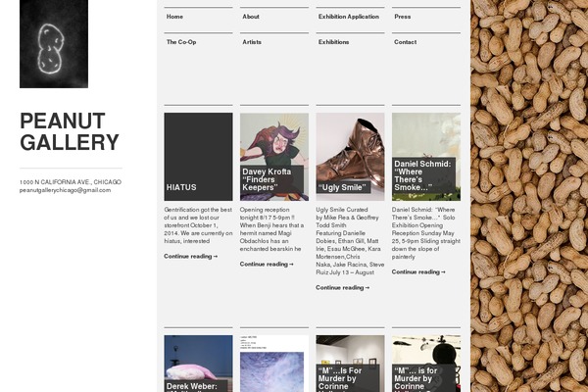Continue reading the Daniel Schmid post

pos(418,272)
